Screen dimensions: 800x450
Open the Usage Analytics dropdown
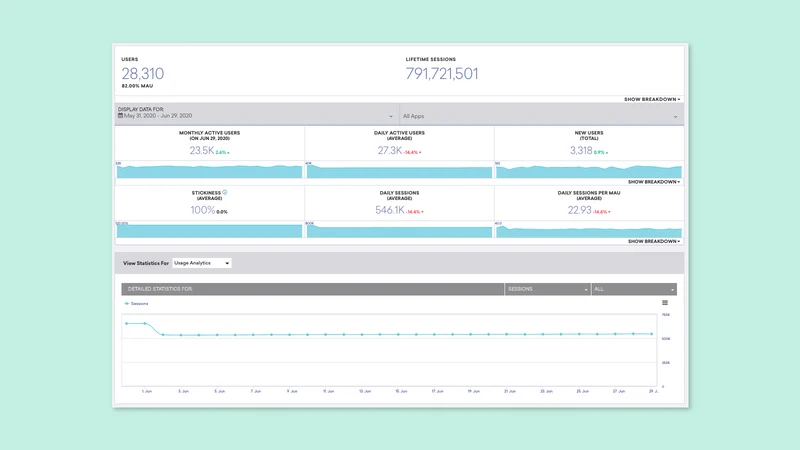(x=202, y=263)
